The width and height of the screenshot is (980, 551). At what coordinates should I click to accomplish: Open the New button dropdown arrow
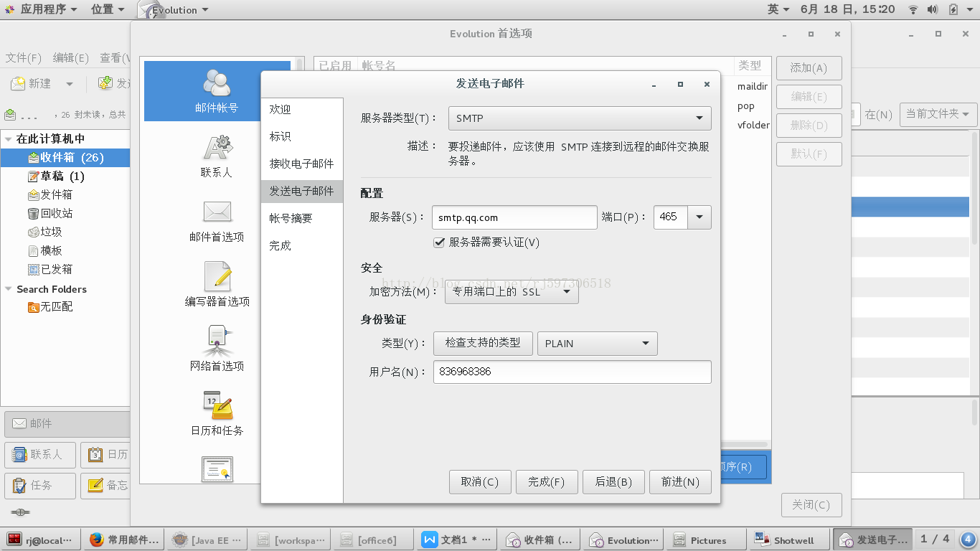pos(70,84)
